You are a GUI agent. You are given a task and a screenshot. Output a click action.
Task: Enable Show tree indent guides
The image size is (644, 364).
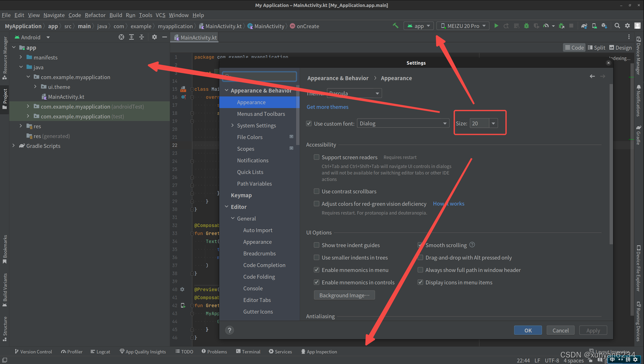click(x=316, y=245)
